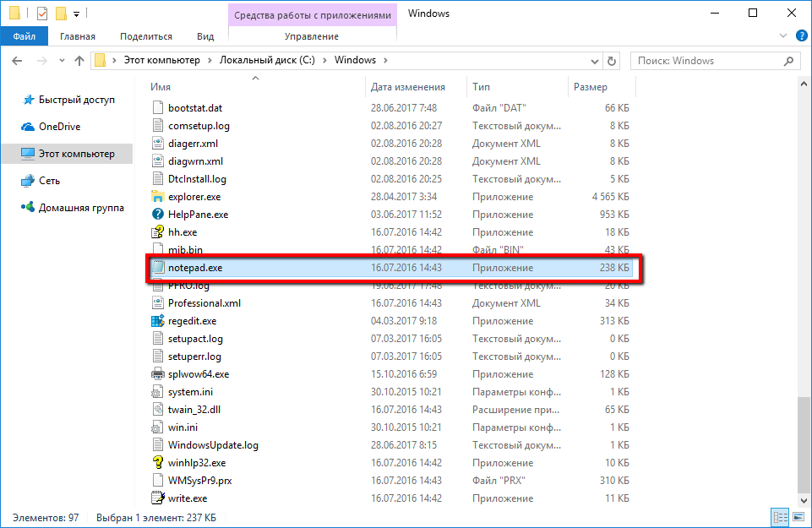
Task: Switch to large icons view layout
Action: pos(798,517)
